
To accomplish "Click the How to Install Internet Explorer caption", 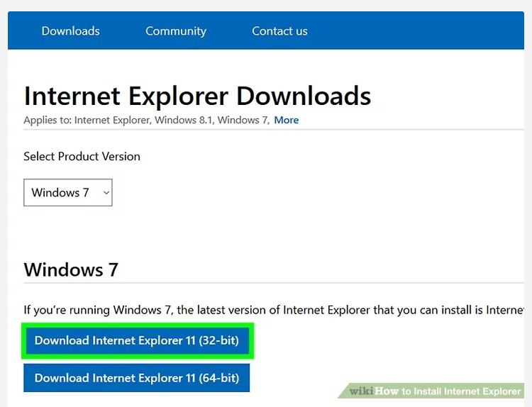I will [x=448, y=391].
